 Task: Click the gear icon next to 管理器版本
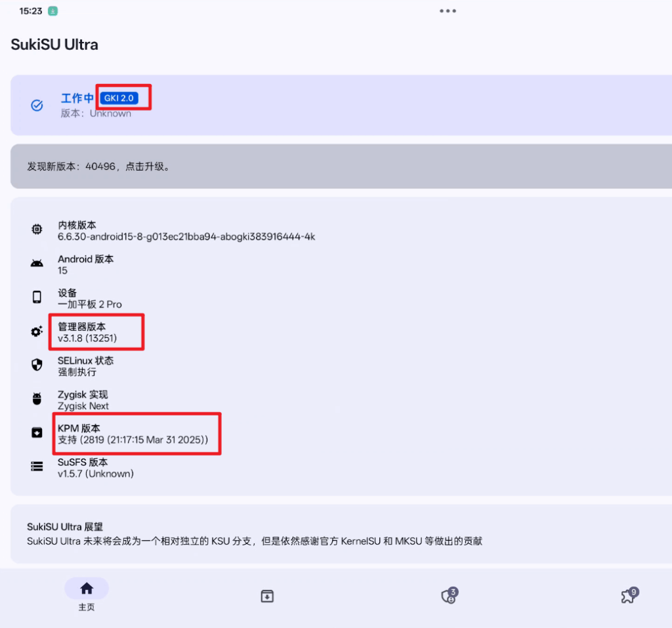[36, 331]
